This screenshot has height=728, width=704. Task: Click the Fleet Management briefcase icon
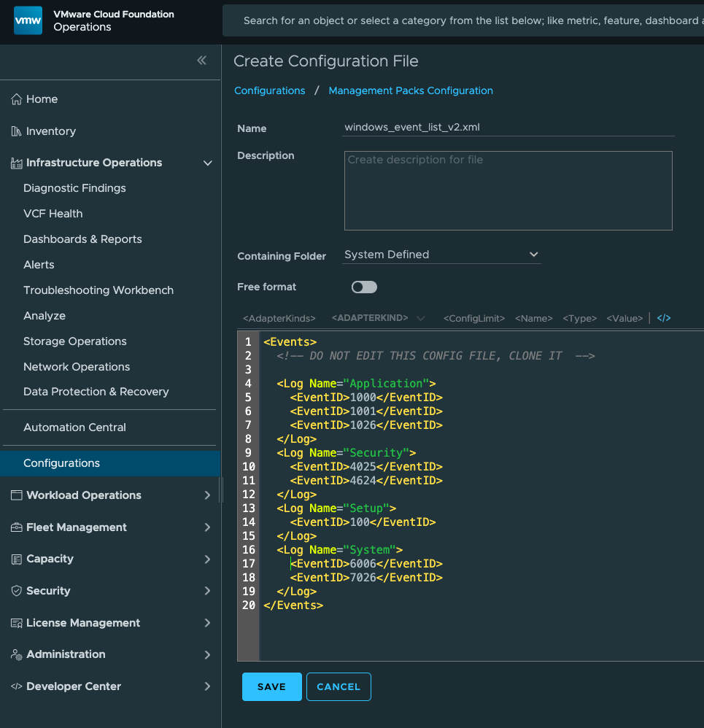[16, 527]
